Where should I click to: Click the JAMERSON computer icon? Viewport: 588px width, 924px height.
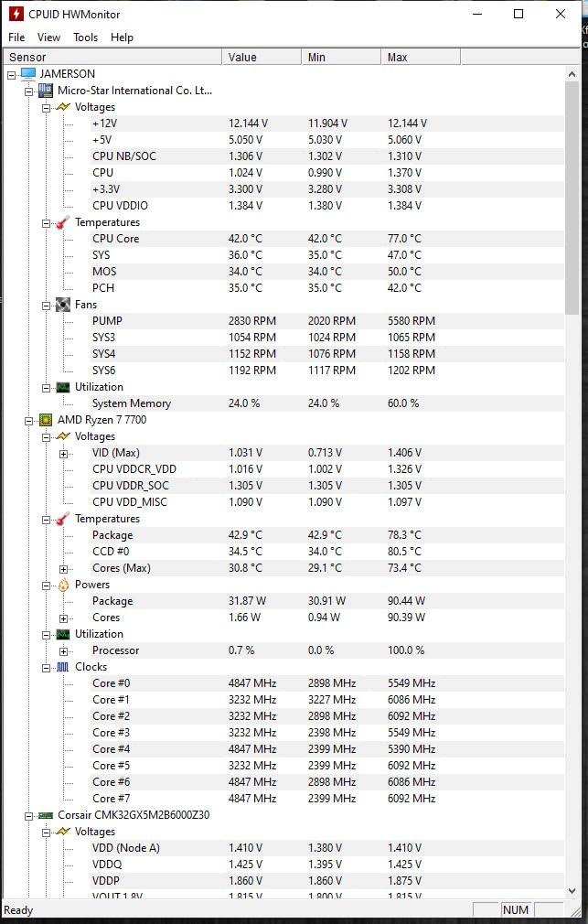[x=28, y=73]
